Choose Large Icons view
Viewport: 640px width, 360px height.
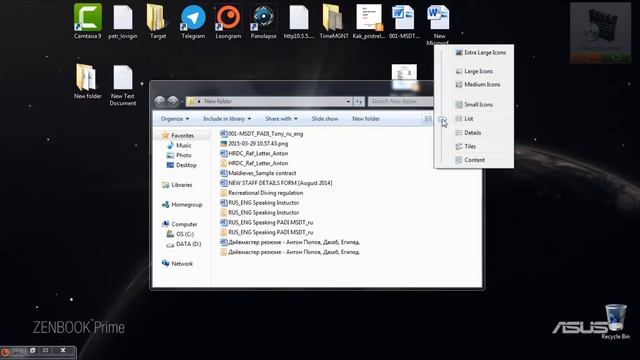474,71
